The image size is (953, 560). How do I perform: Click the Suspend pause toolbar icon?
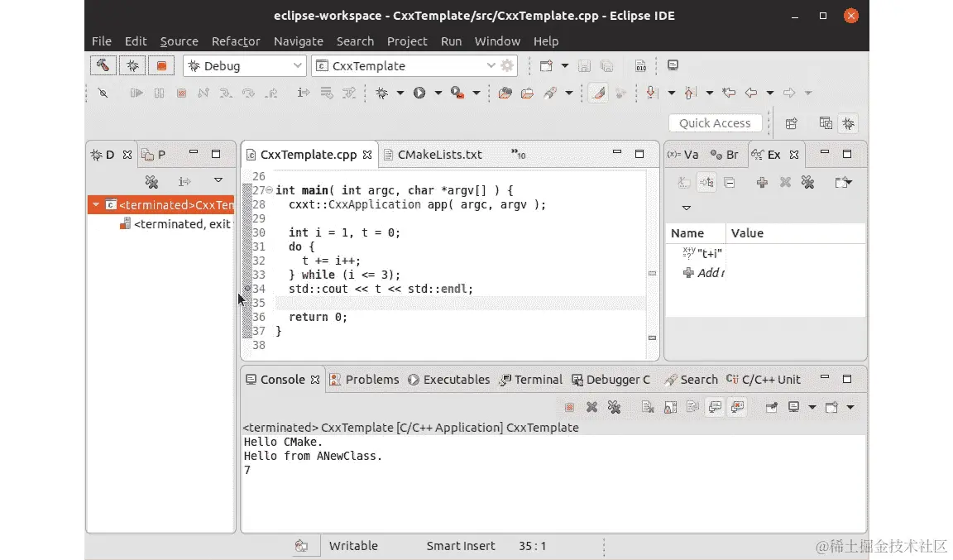[x=159, y=93]
